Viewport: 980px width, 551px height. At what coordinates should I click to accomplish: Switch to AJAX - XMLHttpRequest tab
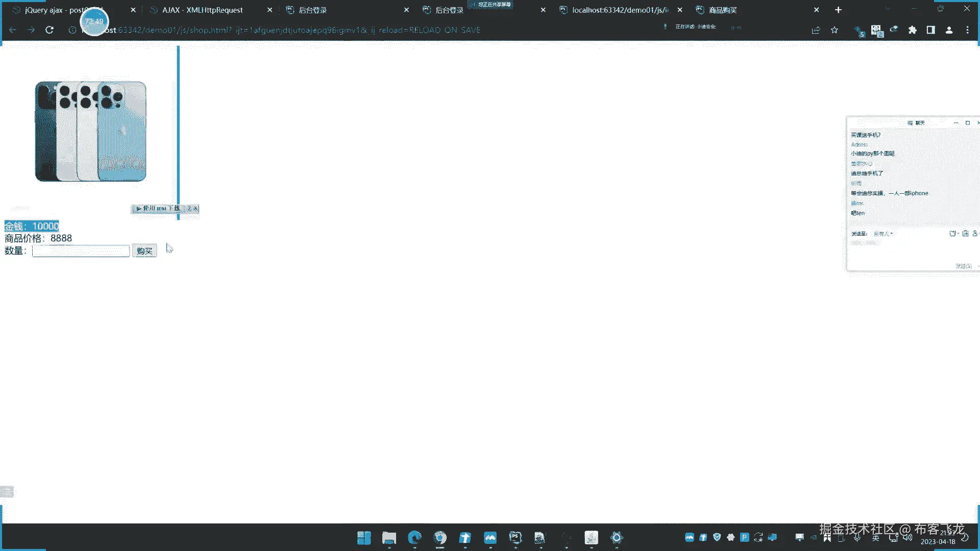click(202, 10)
